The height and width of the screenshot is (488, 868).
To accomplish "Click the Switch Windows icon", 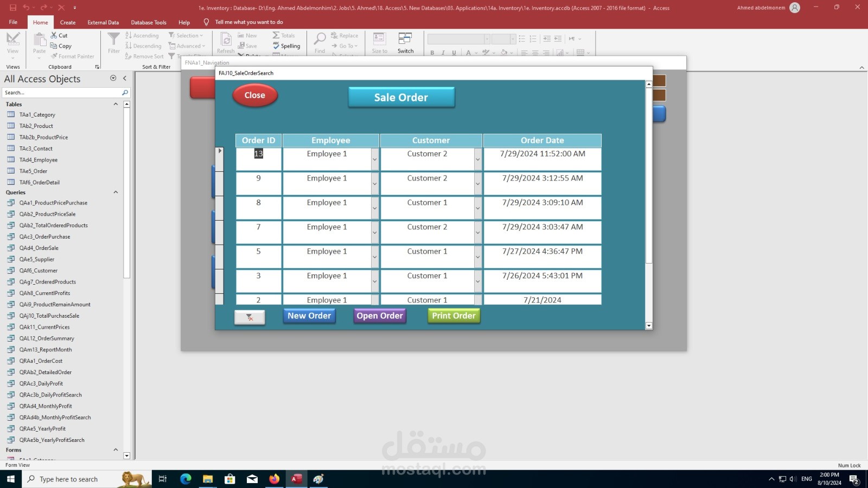I will (x=405, y=39).
